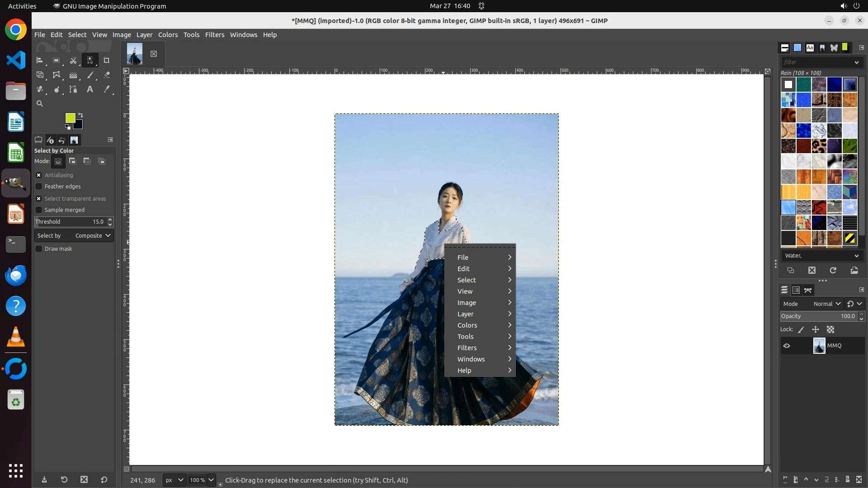Enable Feather edges option

pos(39,187)
